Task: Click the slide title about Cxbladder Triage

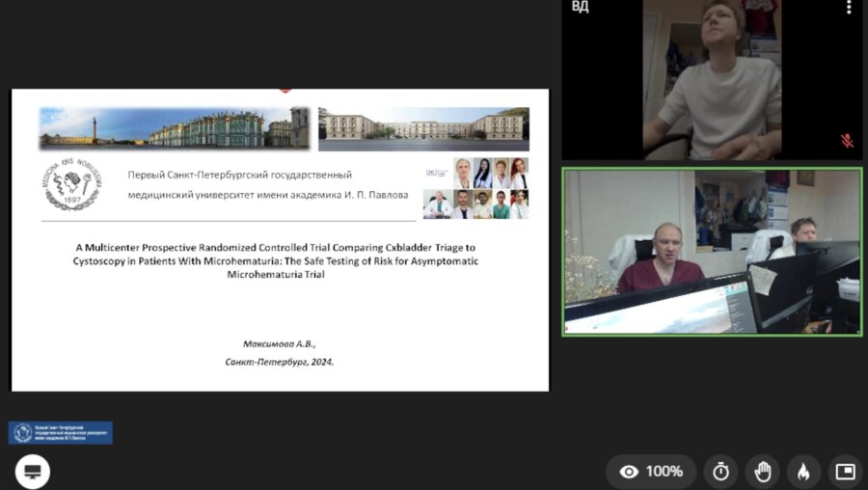Action: [276, 260]
